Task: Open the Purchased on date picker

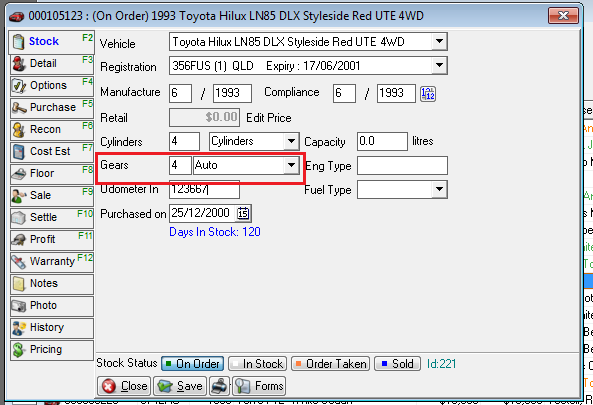Action: [243, 213]
